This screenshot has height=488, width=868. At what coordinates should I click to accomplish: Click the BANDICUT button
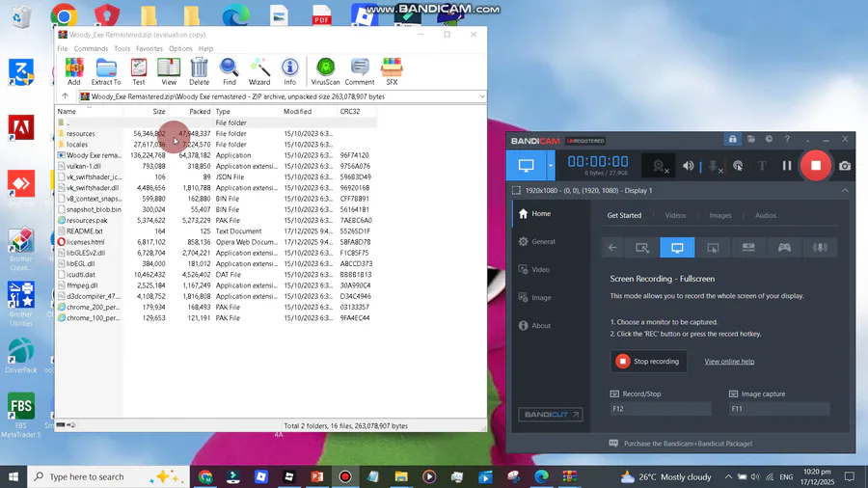pyautogui.click(x=551, y=415)
